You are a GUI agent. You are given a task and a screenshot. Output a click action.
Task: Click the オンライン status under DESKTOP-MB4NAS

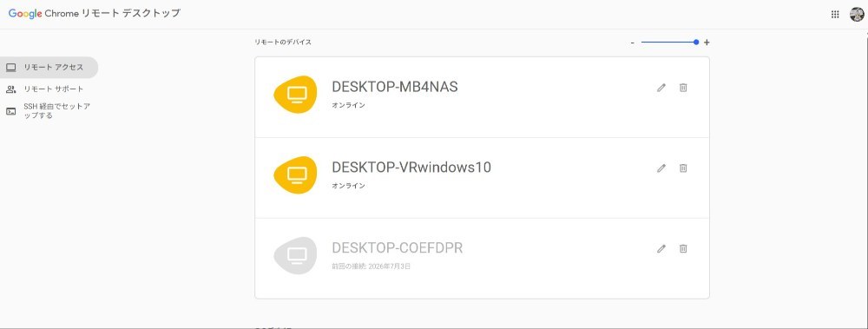click(348, 105)
